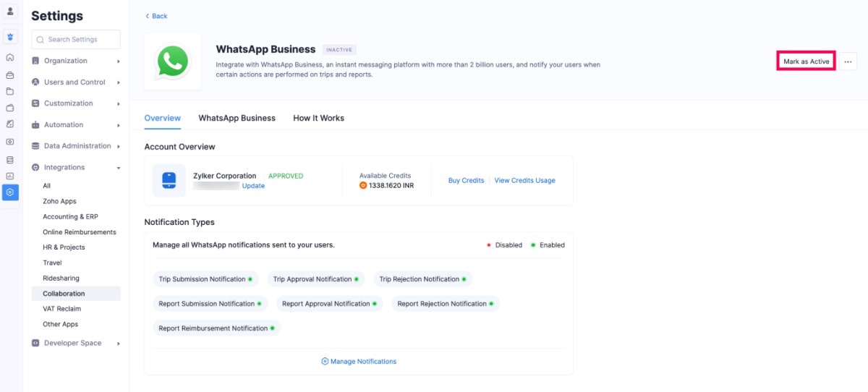Open the folder icon in left rail
This screenshot has height=392, width=868.
click(10, 91)
